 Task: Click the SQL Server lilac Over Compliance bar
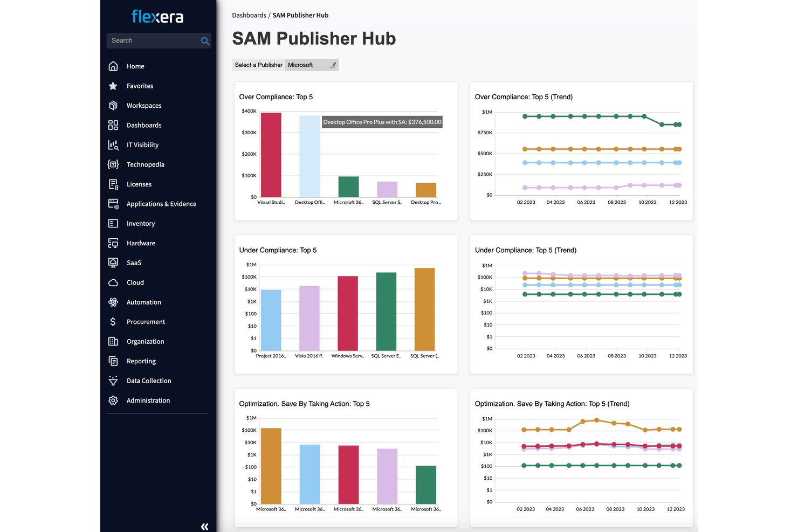point(387,189)
